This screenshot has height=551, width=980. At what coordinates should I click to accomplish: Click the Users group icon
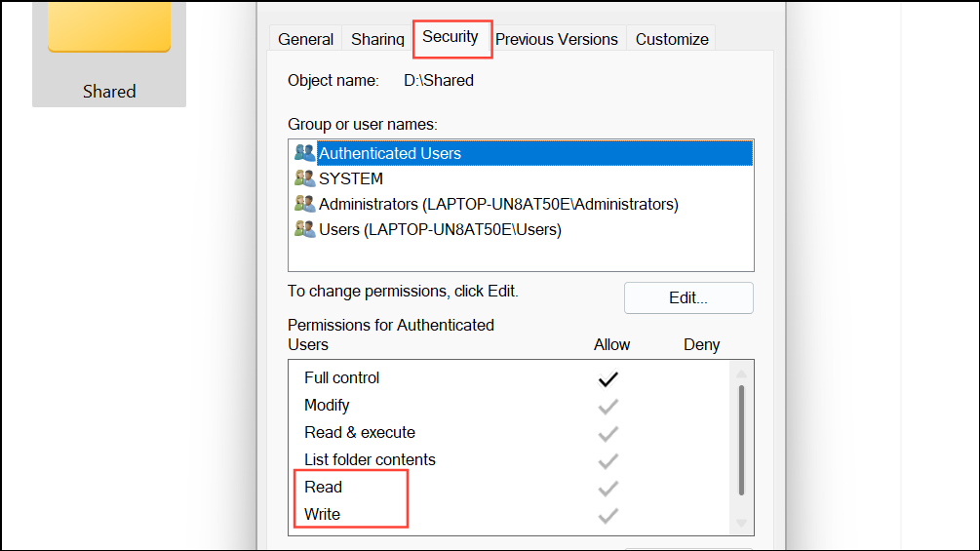pos(304,229)
